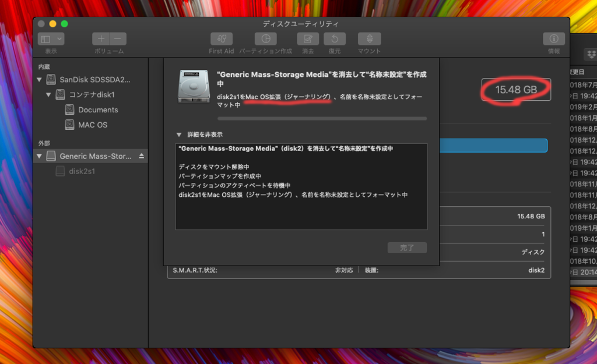
Task: Click the disk2 device value
Action: 536,270
